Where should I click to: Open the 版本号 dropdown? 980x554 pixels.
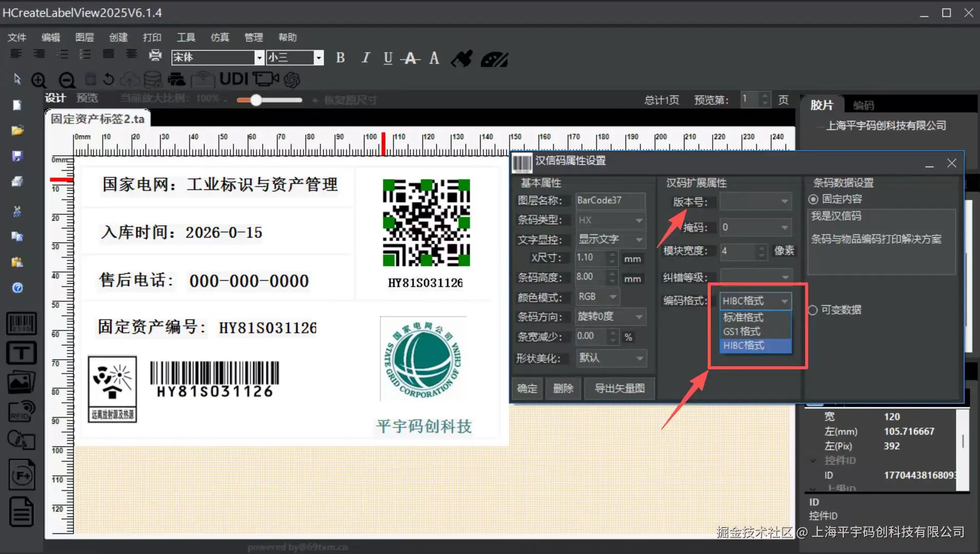[755, 201]
